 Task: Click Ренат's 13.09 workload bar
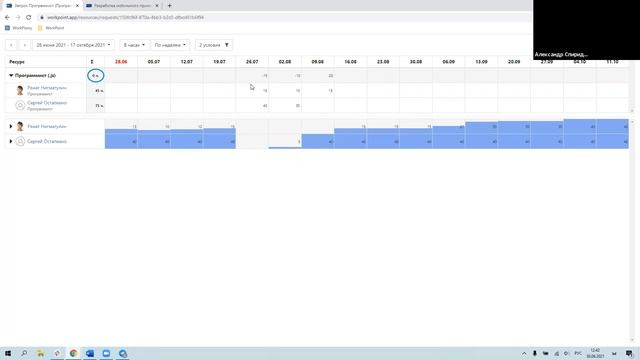coord(481,127)
